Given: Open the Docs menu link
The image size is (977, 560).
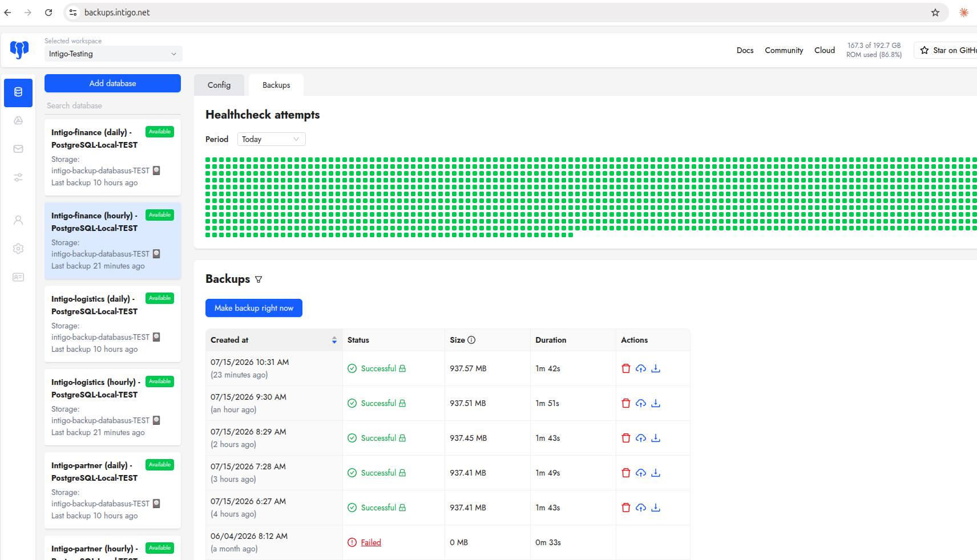Looking at the screenshot, I should tap(745, 50).
